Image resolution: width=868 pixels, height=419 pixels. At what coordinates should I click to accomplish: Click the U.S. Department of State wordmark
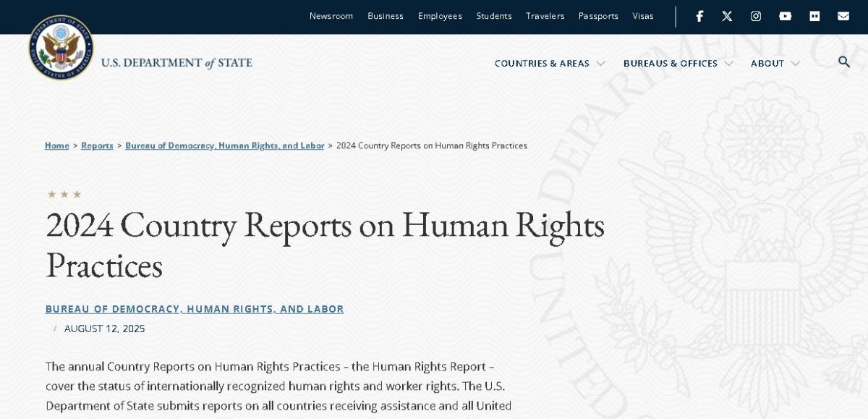[176, 63]
